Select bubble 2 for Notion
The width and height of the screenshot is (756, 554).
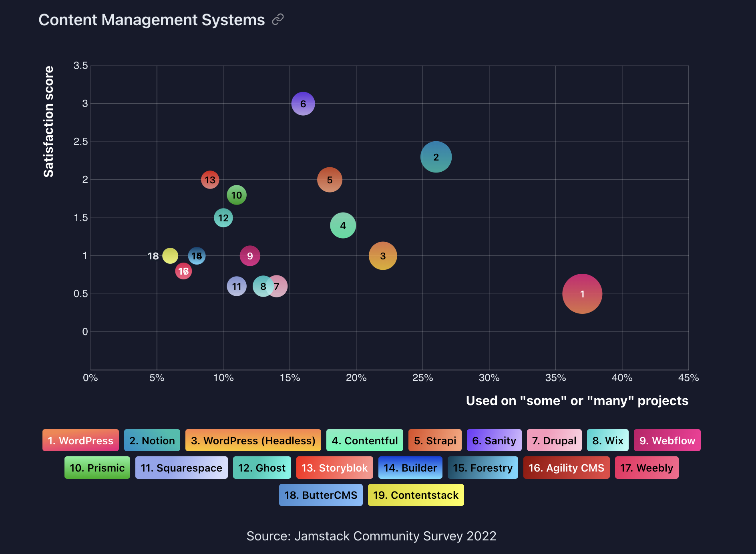[436, 157]
